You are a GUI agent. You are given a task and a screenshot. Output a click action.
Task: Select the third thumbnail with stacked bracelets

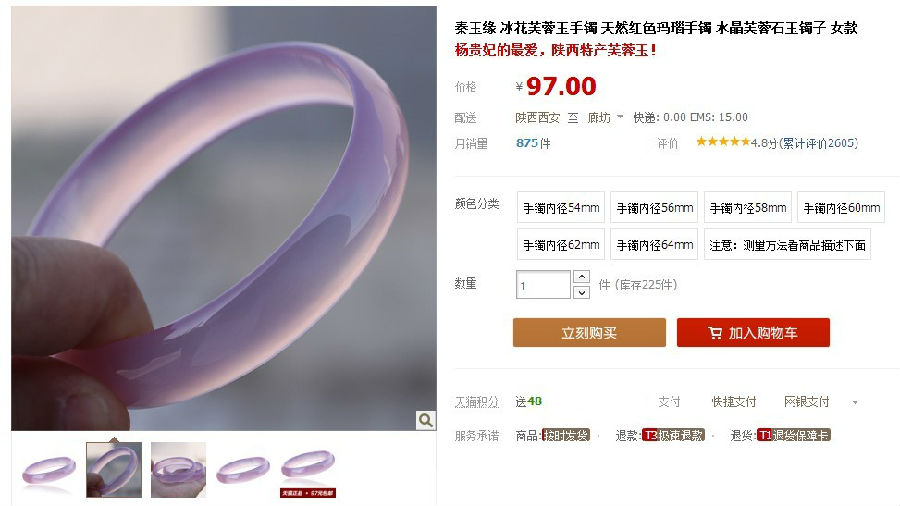click(x=179, y=470)
